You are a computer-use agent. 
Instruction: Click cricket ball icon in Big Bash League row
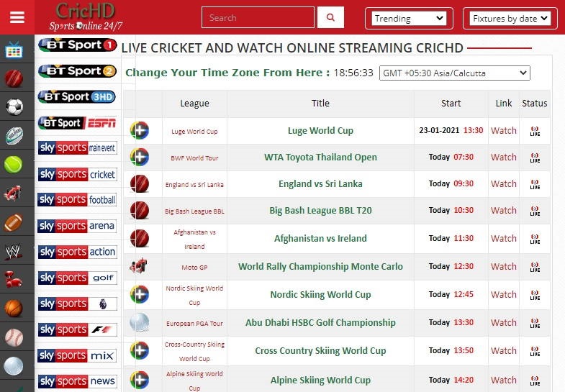[x=140, y=210]
